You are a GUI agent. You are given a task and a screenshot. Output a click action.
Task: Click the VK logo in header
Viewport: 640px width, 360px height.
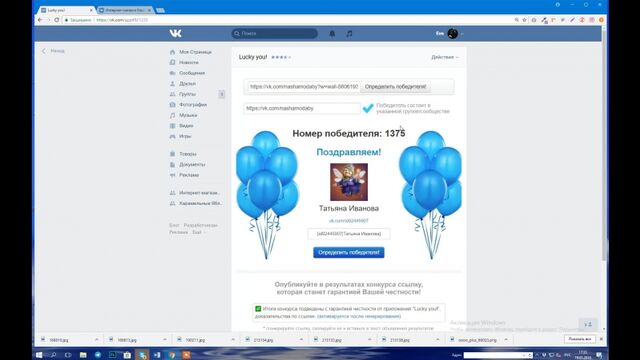pyautogui.click(x=176, y=33)
